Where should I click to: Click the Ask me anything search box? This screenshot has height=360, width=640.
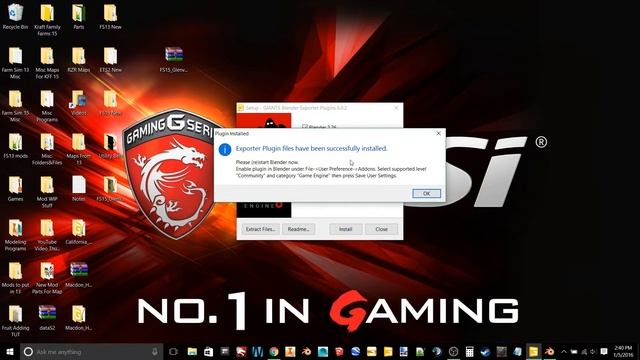[x=91, y=352]
